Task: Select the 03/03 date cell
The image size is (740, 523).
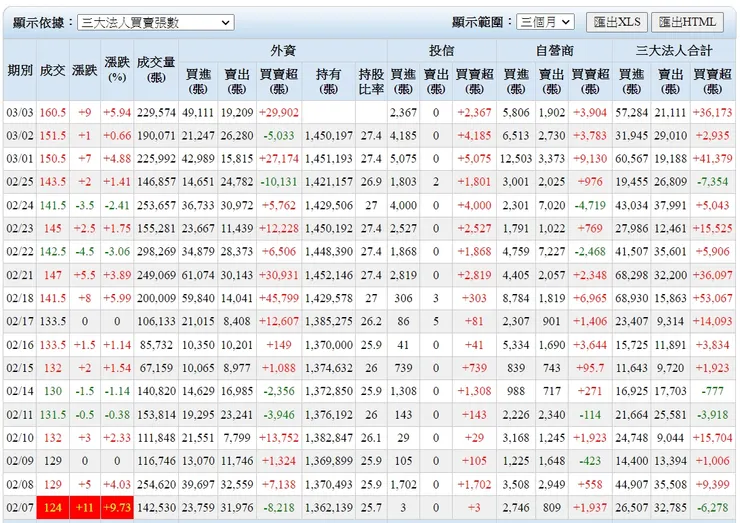Action: coord(20,112)
